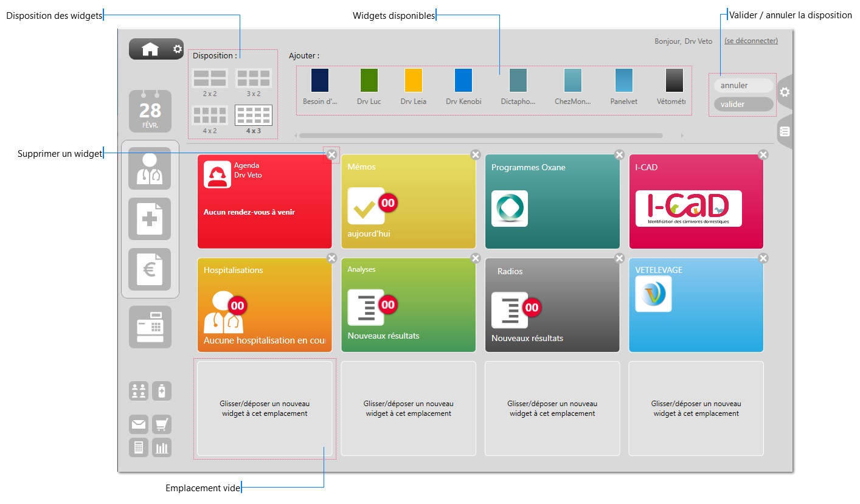This screenshot has height=504, width=860.
Task: Open the medicine bottle icon
Action: (x=162, y=391)
